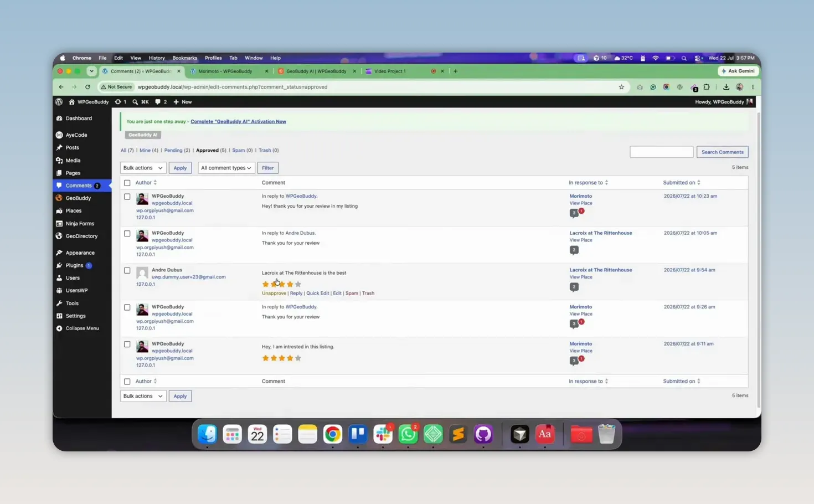Switch to Morimoto - WPGeoBuddy tab
Viewport: 814px width, 504px height.
coord(228,71)
